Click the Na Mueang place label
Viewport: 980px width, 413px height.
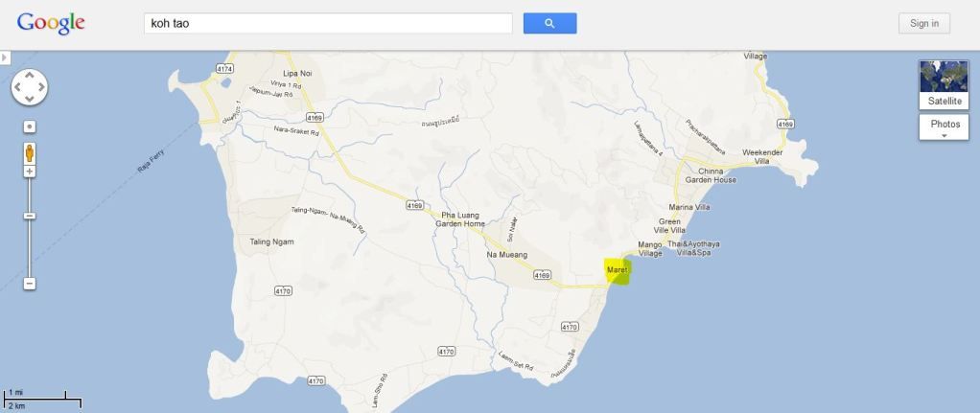(x=507, y=255)
